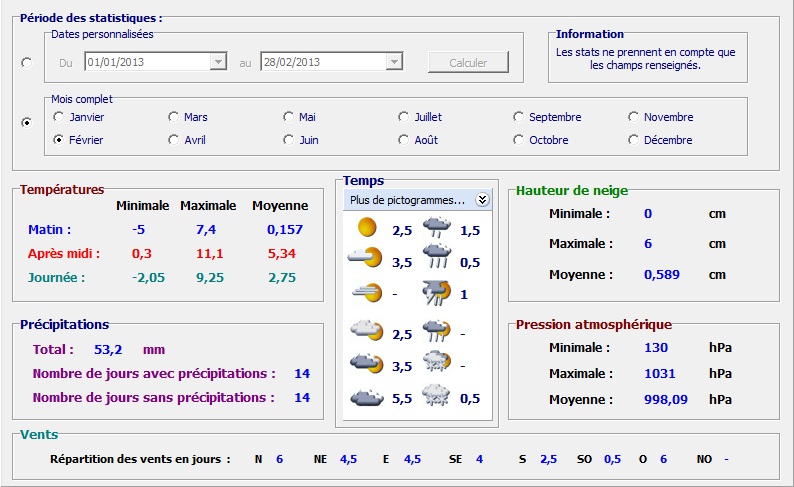Click the S wind days value 2,5
The height and width of the screenshot is (487, 794).
click(548, 459)
